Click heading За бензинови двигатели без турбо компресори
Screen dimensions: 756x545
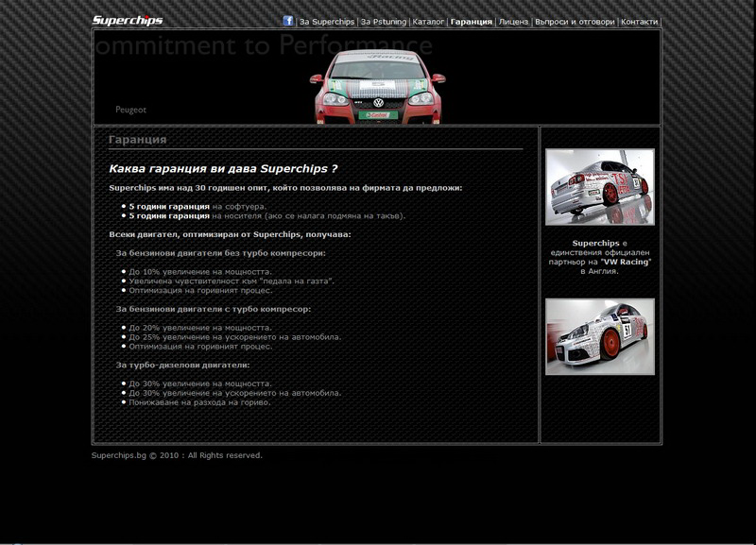(x=221, y=253)
